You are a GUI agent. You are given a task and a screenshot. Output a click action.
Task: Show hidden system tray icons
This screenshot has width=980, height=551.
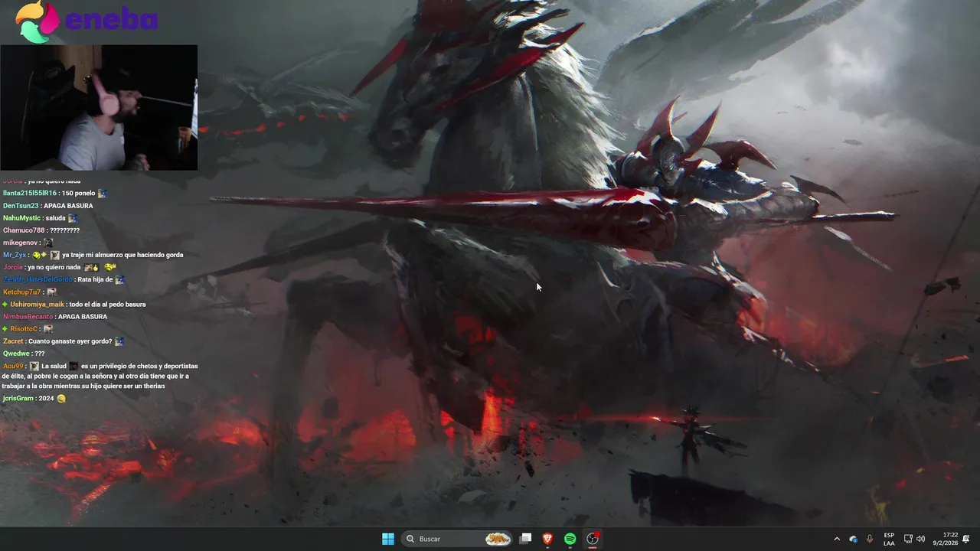(837, 539)
